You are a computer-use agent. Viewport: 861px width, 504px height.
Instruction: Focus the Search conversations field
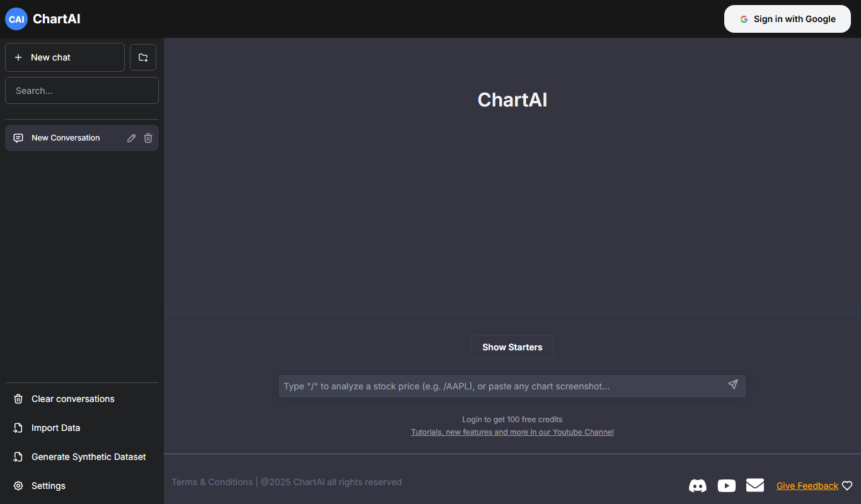[82, 90]
